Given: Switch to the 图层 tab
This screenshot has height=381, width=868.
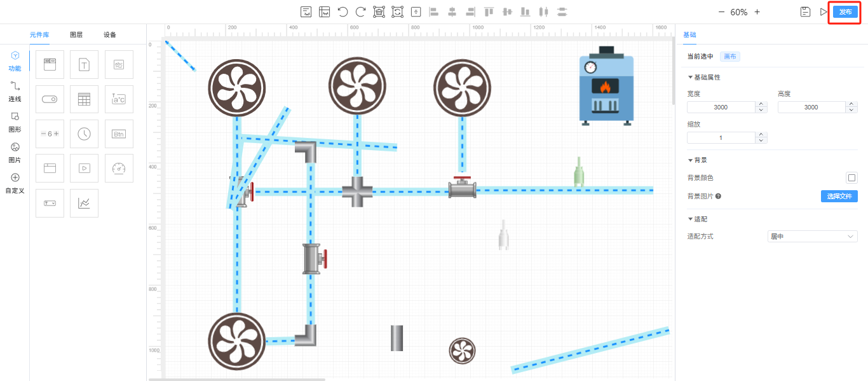Looking at the screenshot, I should (76, 35).
